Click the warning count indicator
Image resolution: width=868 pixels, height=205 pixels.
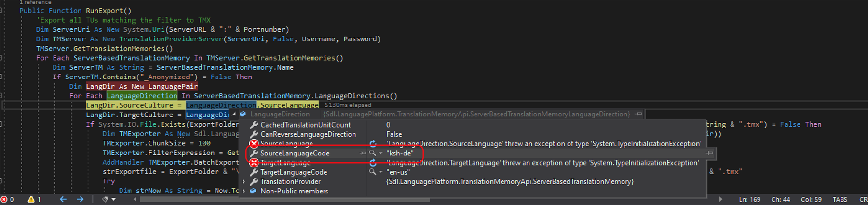34,199
